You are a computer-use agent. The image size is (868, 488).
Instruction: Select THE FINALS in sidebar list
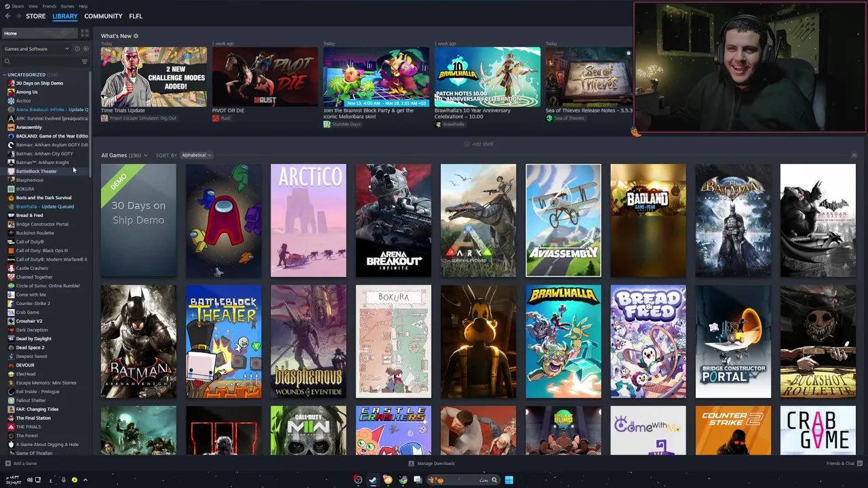(x=28, y=427)
